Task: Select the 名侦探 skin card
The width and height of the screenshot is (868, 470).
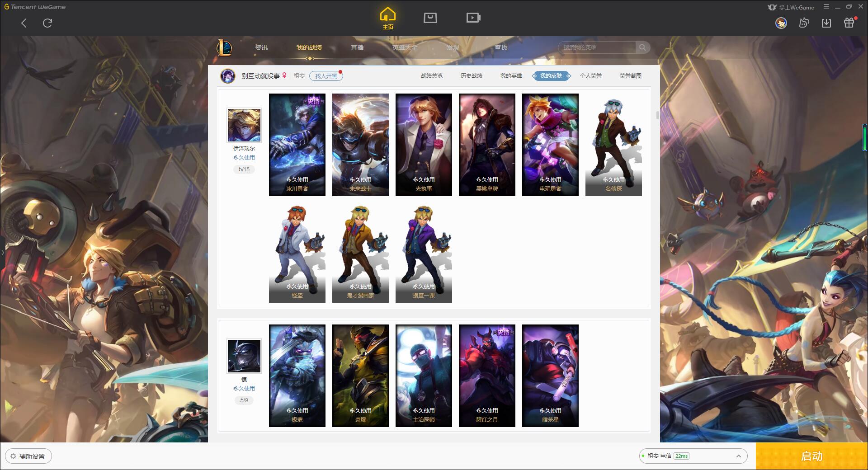Action: 613,145
